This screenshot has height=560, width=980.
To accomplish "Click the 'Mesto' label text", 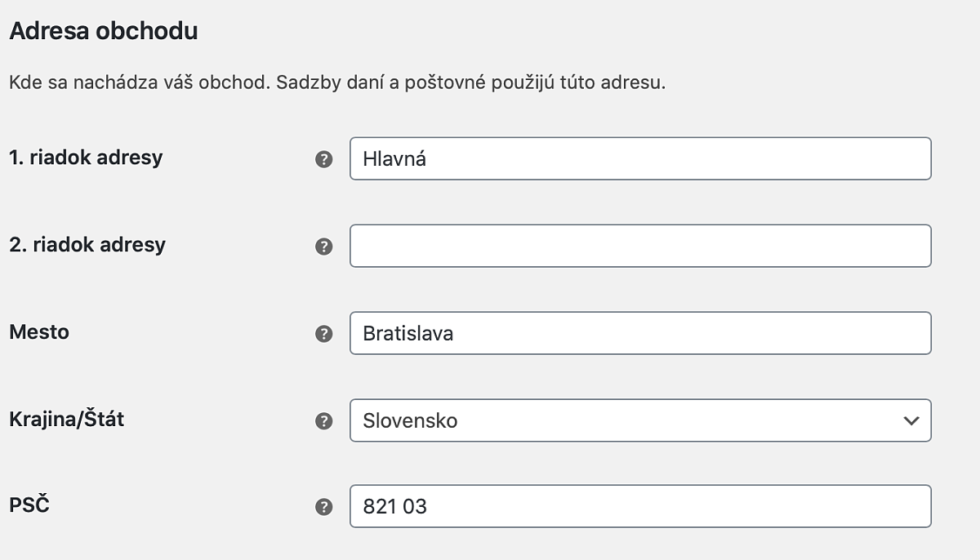I will [x=39, y=331].
